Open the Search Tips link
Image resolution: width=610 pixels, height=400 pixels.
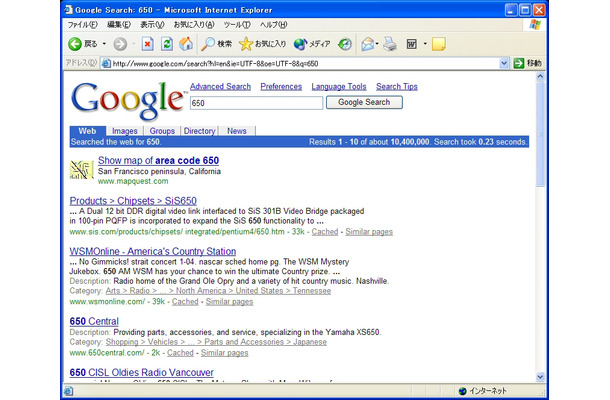coord(396,87)
